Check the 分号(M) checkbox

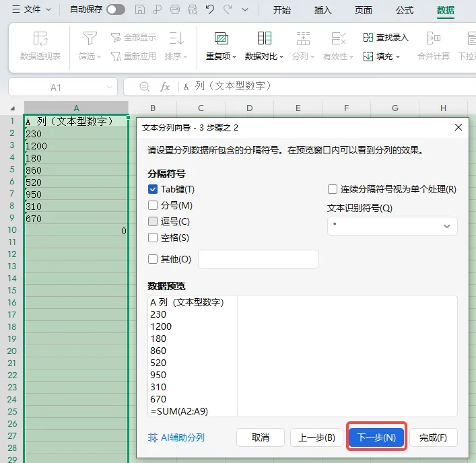[153, 205]
